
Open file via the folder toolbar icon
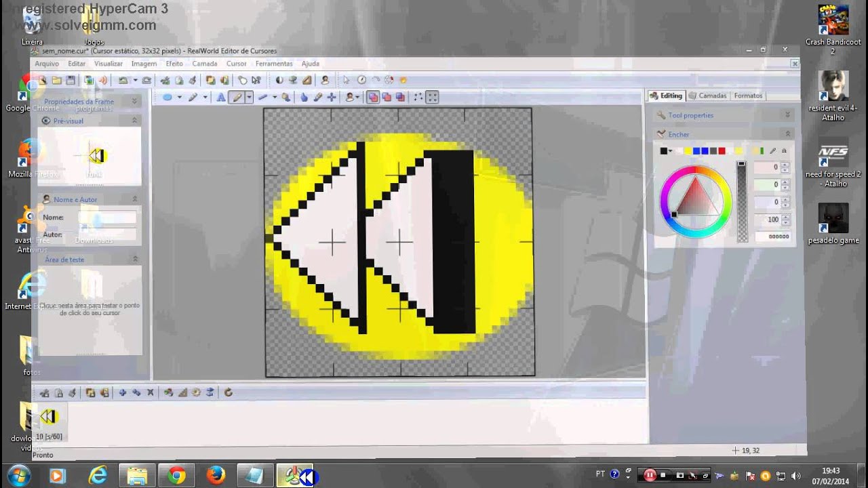57,80
